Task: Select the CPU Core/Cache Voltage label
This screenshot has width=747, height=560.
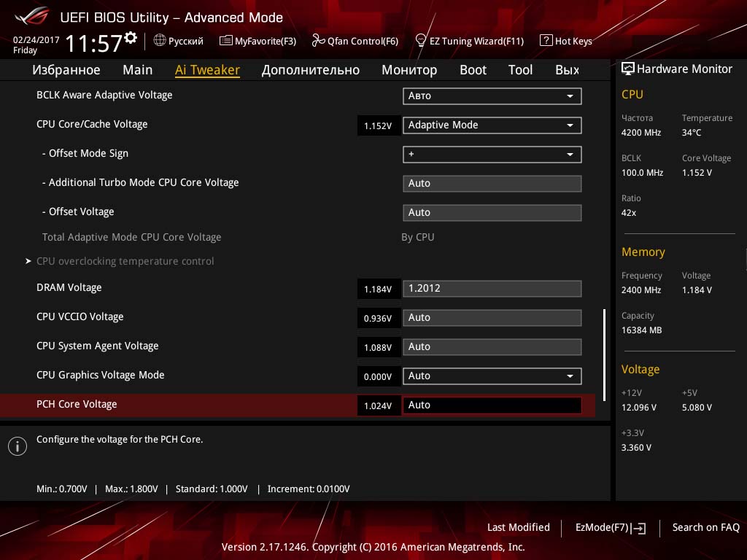Action: (92, 124)
